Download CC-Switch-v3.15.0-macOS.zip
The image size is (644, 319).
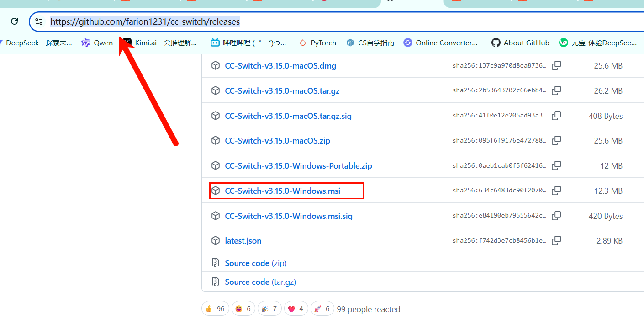point(278,141)
